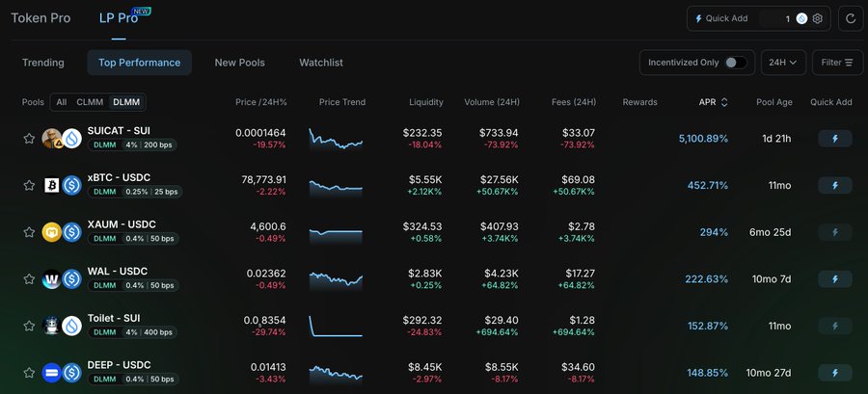
Task: Click the SUI token icon in Quick Add
Action: [x=801, y=19]
